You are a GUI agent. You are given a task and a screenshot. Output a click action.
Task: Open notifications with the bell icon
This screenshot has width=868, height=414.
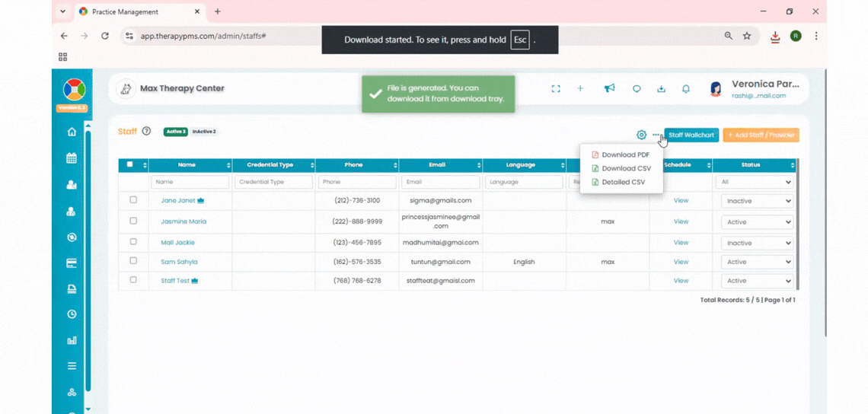[686, 88]
